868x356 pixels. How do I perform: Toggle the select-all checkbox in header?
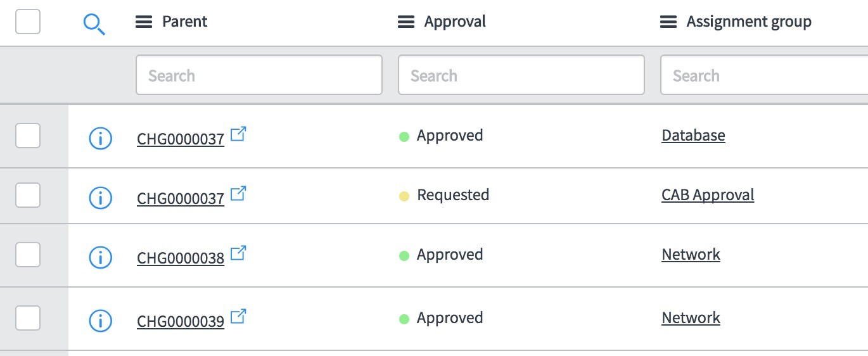pos(28,22)
